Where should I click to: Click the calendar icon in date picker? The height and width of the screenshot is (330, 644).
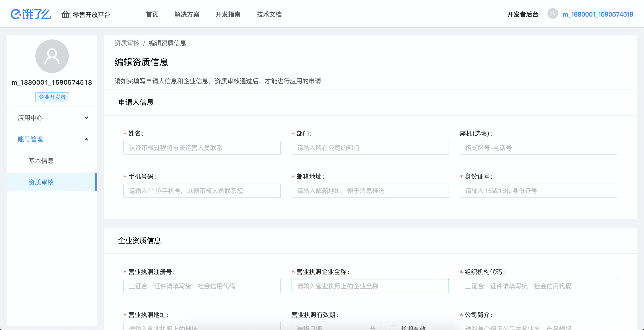372,328
